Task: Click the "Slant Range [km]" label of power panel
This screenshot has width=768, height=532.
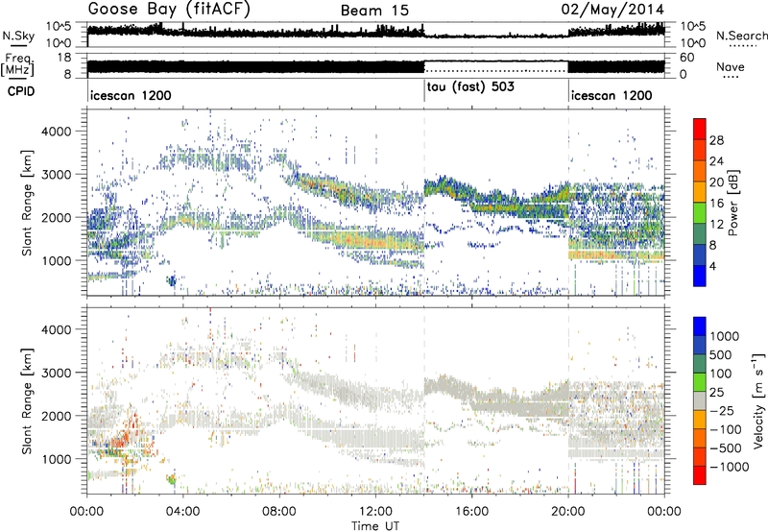Action: (27, 203)
